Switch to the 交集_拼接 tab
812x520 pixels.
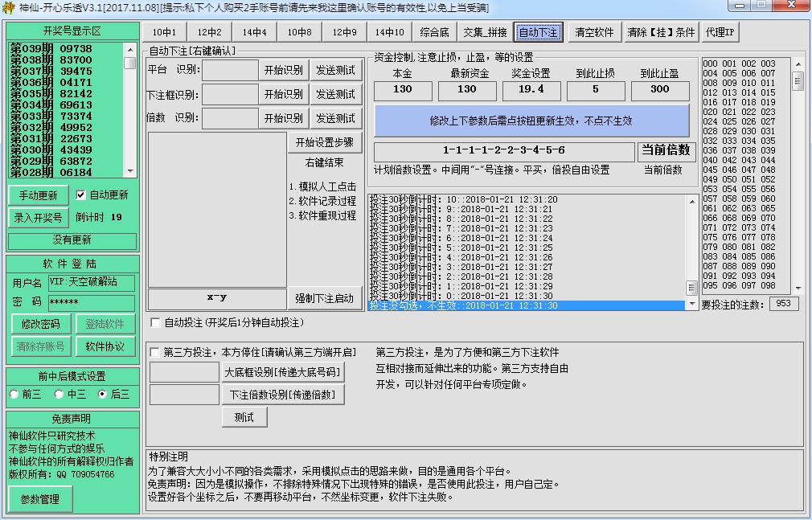click(483, 33)
